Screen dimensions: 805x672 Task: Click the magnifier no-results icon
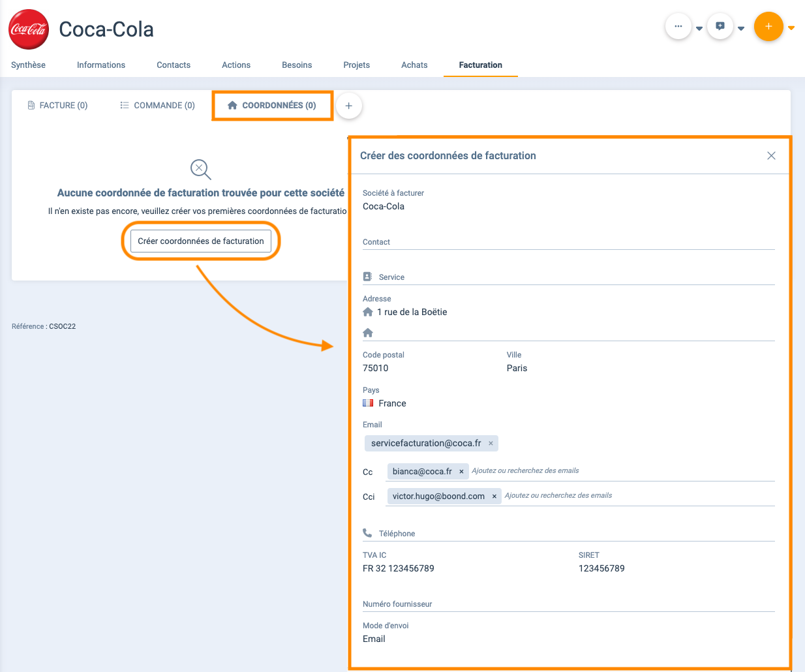201,170
